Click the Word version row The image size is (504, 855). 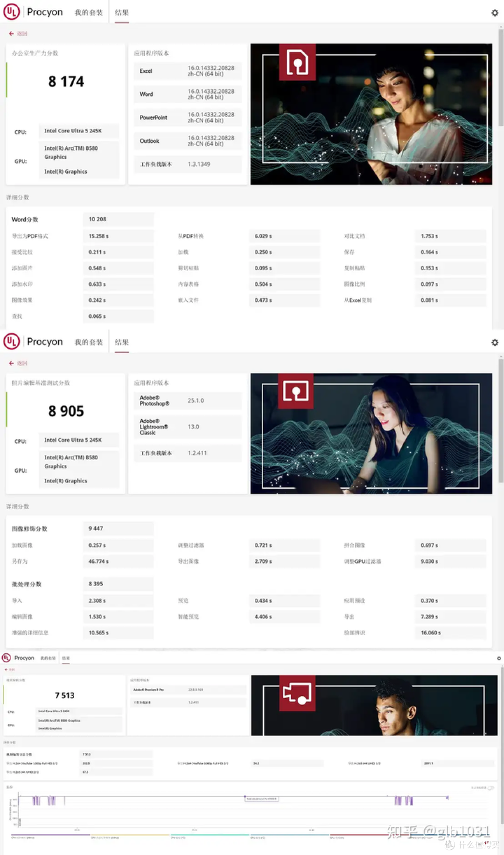pyautogui.click(x=188, y=94)
